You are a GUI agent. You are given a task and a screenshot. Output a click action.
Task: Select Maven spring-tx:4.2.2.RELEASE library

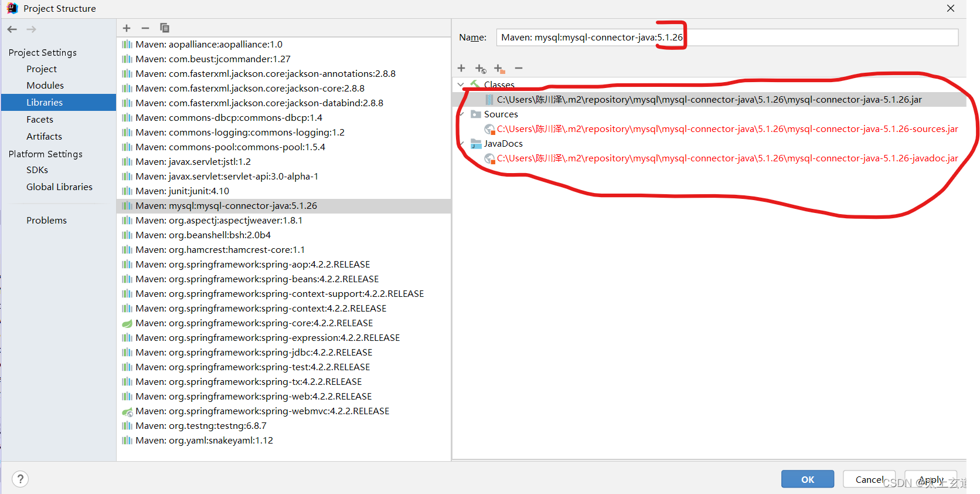(x=249, y=382)
